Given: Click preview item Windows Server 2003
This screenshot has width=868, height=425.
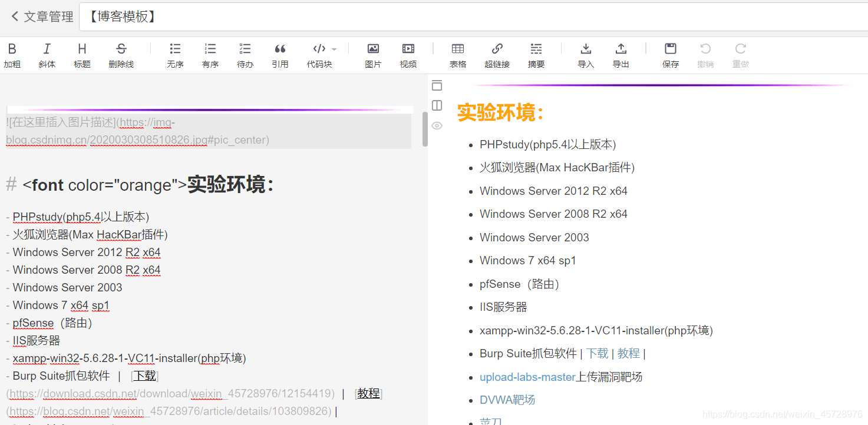Looking at the screenshot, I should coord(534,237).
